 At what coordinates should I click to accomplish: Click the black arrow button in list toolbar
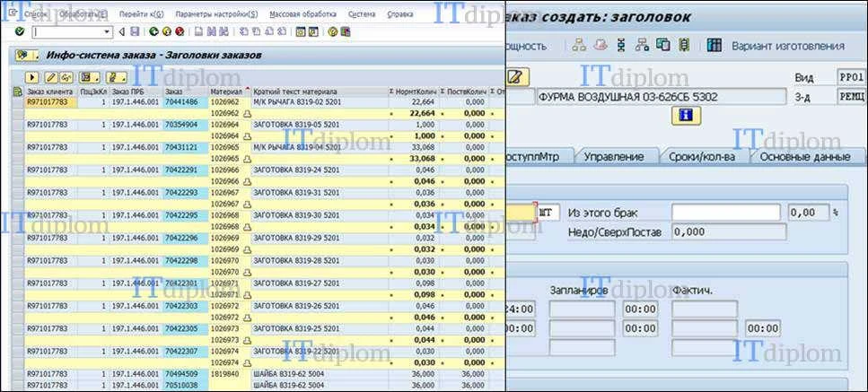coord(32,77)
